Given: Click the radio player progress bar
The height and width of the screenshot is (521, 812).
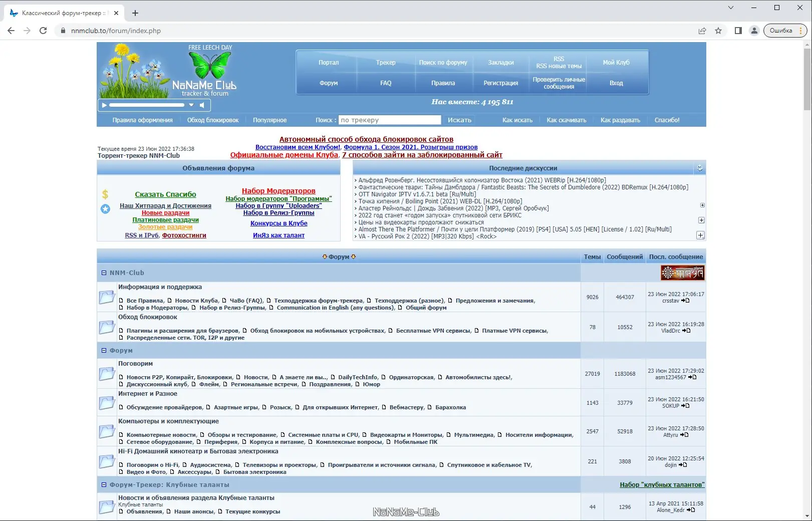Looking at the screenshot, I should [x=147, y=105].
